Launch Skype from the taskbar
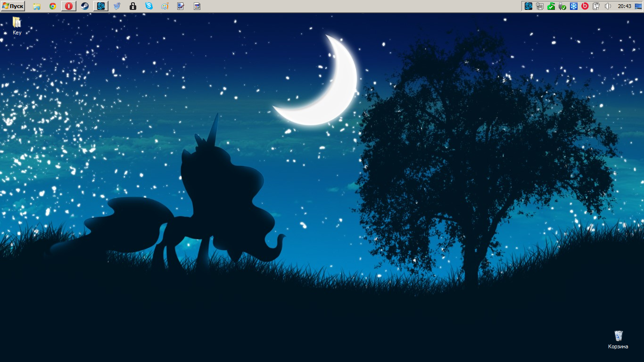Image resolution: width=644 pixels, height=362 pixels. [x=149, y=6]
